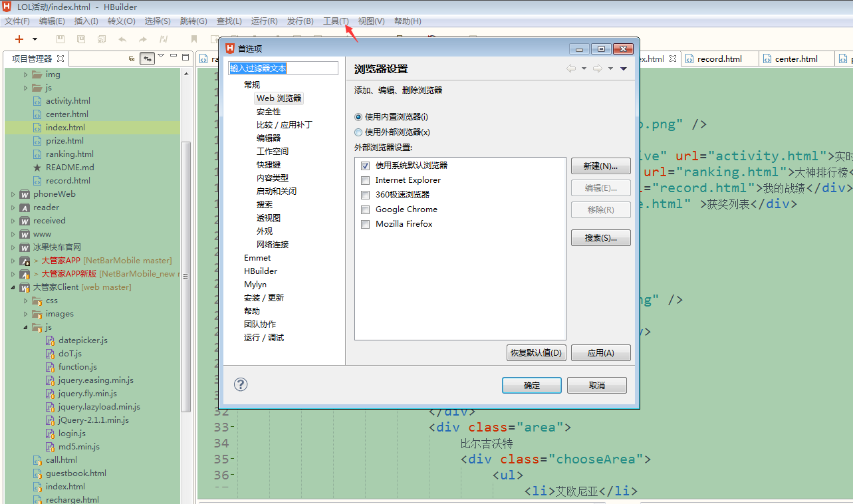
Task: Close the 项目管理器 tab with its X
Action: tap(61, 59)
